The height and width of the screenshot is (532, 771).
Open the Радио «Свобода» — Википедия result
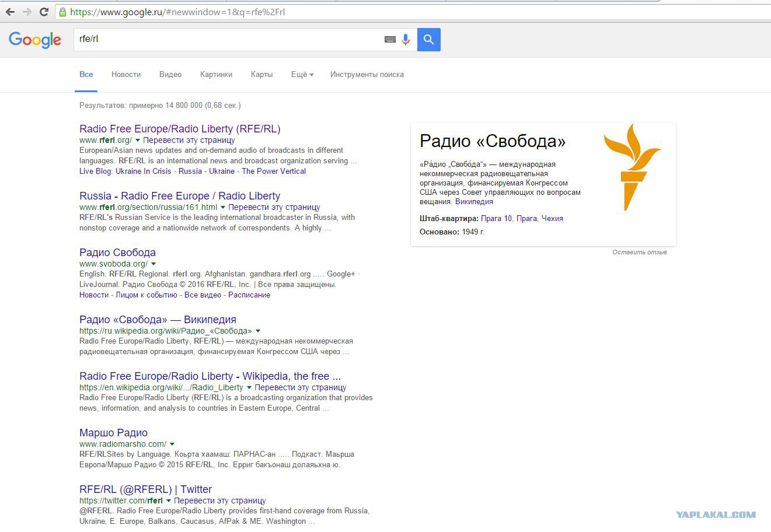pyautogui.click(x=158, y=320)
